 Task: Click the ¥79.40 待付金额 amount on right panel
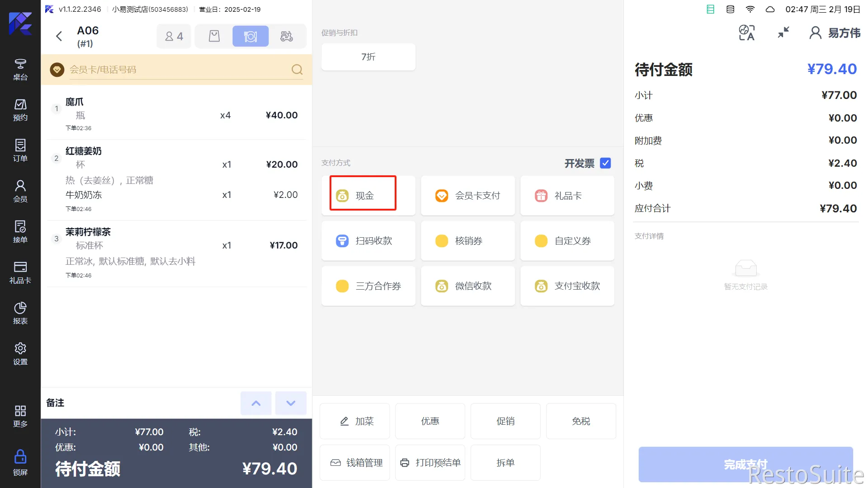[832, 69]
